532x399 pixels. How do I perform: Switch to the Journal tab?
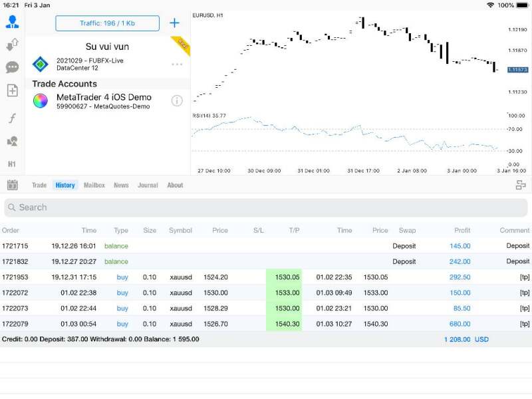pyautogui.click(x=148, y=186)
